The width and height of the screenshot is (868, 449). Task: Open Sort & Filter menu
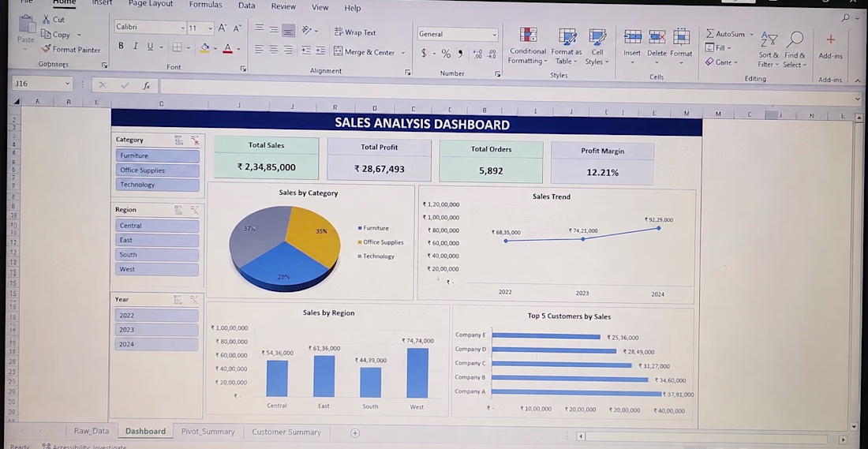click(769, 49)
